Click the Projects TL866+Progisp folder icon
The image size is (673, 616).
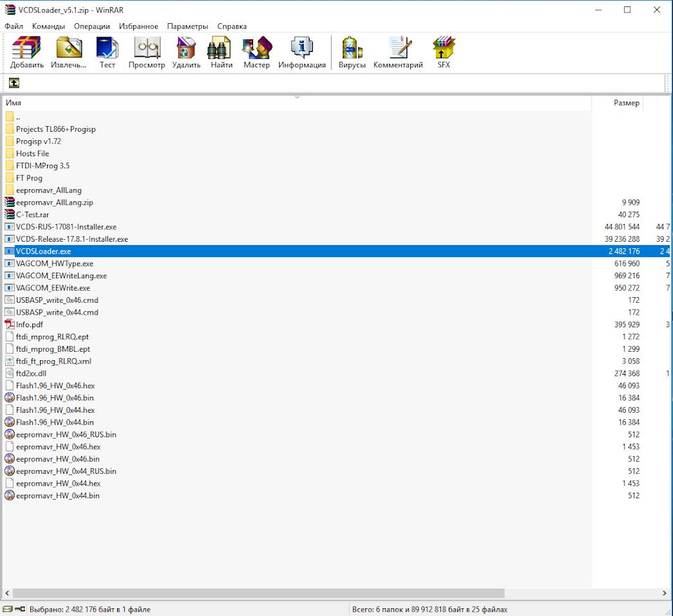[9, 129]
